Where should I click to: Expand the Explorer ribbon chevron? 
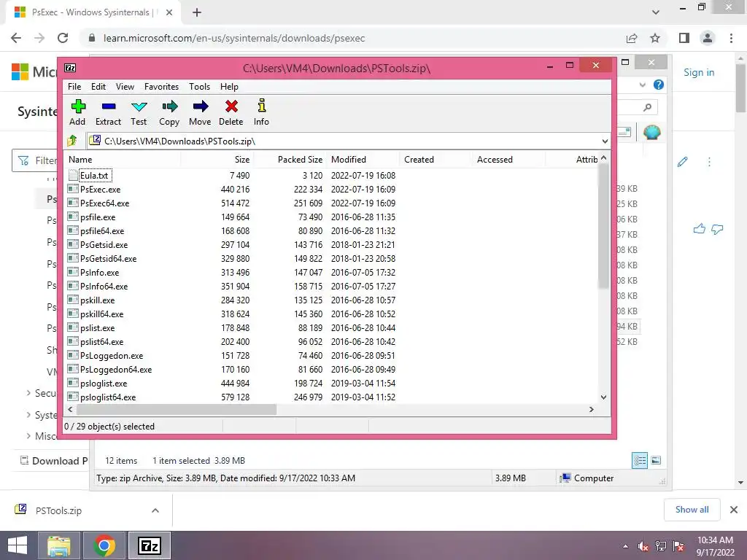point(642,85)
